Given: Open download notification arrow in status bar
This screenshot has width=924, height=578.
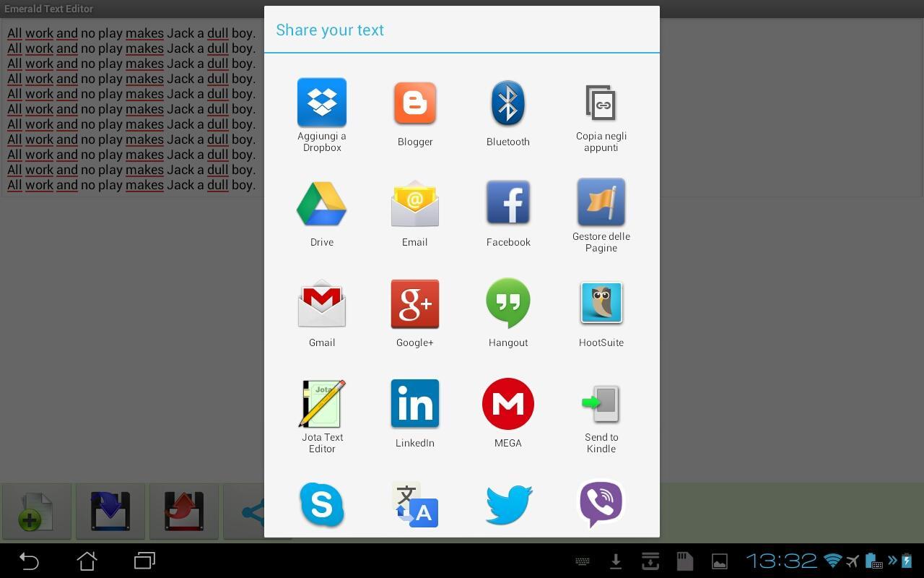Looking at the screenshot, I should [x=616, y=561].
